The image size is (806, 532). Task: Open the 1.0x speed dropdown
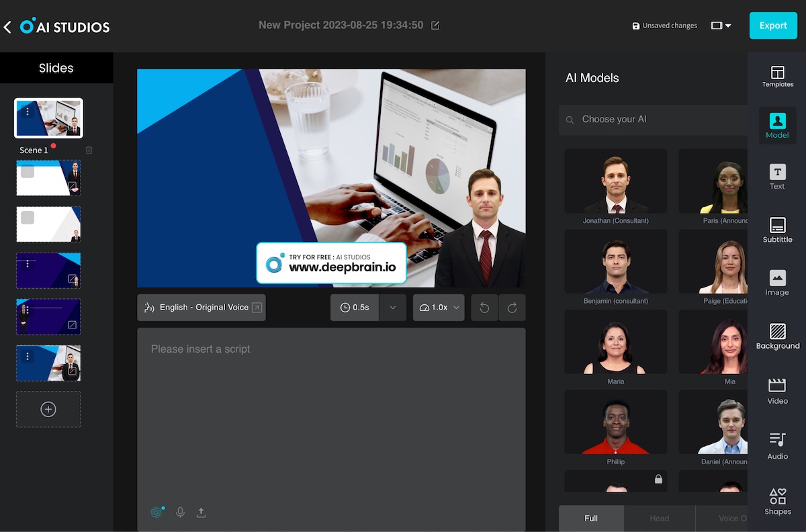pos(439,308)
